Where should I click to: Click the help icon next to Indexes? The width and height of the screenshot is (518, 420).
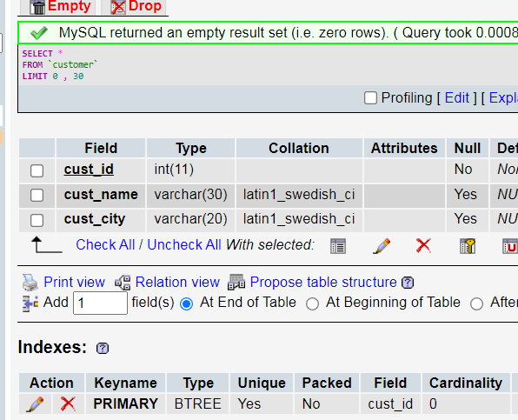[103, 348]
